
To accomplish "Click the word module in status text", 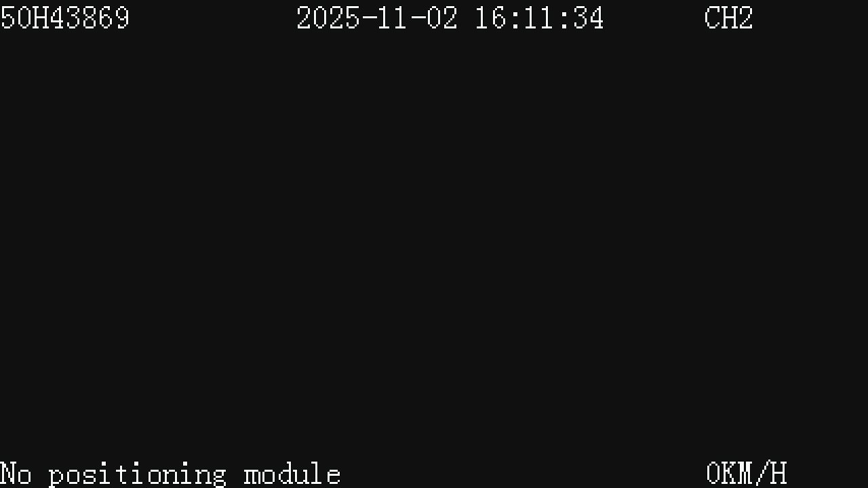I will [292, 474].
